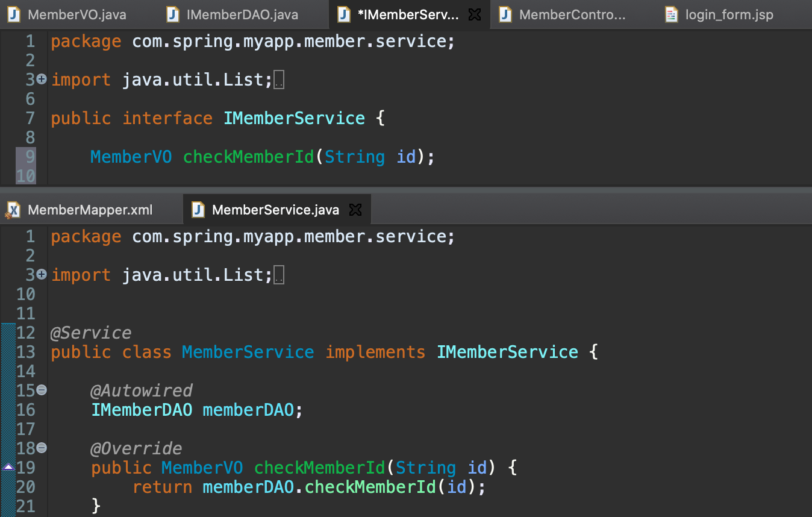Click the collapsed imports placeholder in top editor
Image resolution: width=812 pixels, height=517 pixels.
point(279,81)
